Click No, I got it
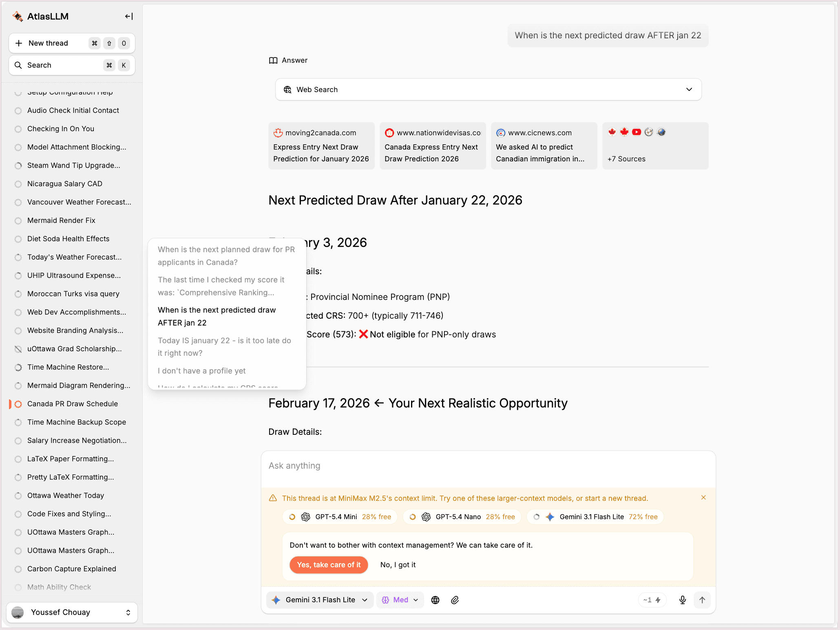The width and height of the screenshot is (840, 630). 398,565
